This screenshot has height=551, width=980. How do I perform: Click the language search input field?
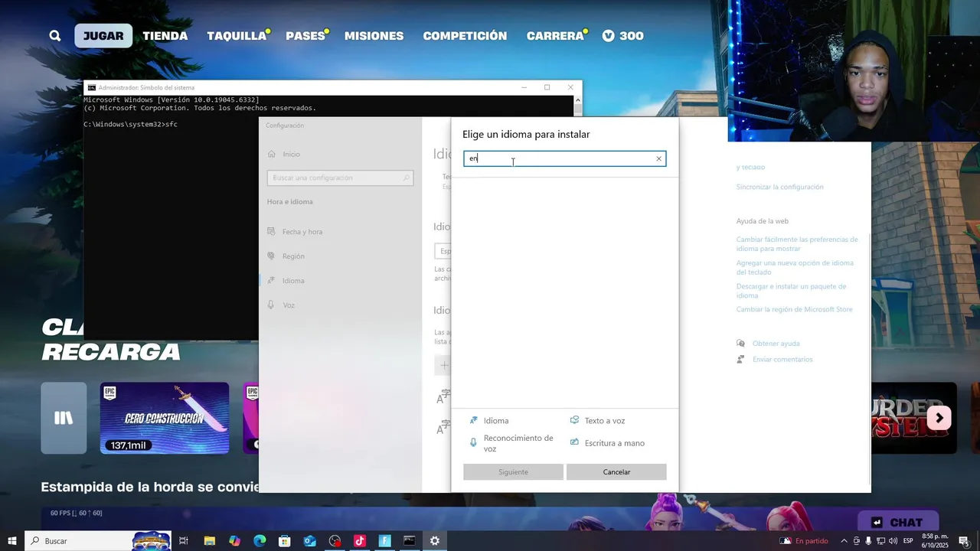[x=564, y=159]
